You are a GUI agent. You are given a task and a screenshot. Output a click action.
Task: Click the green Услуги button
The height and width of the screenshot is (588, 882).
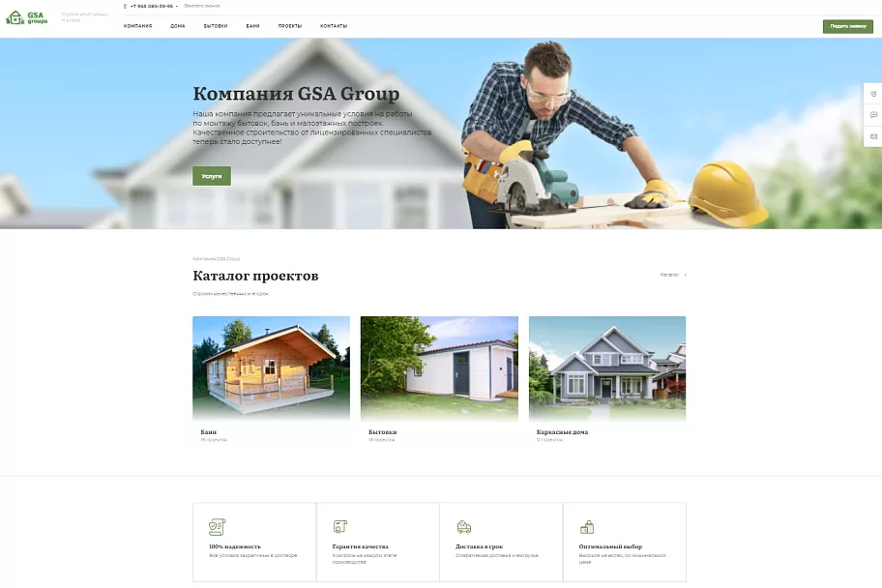(212, 176)
